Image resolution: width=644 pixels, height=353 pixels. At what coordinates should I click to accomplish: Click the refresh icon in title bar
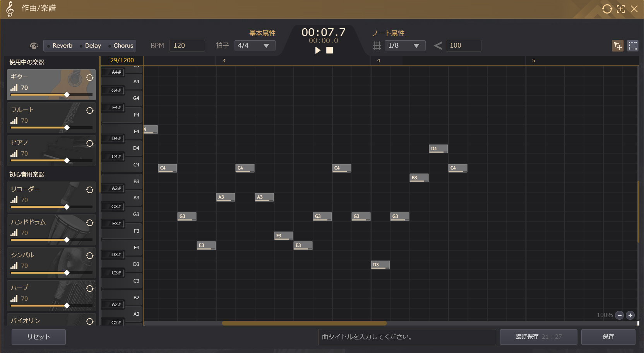point(607,9)
